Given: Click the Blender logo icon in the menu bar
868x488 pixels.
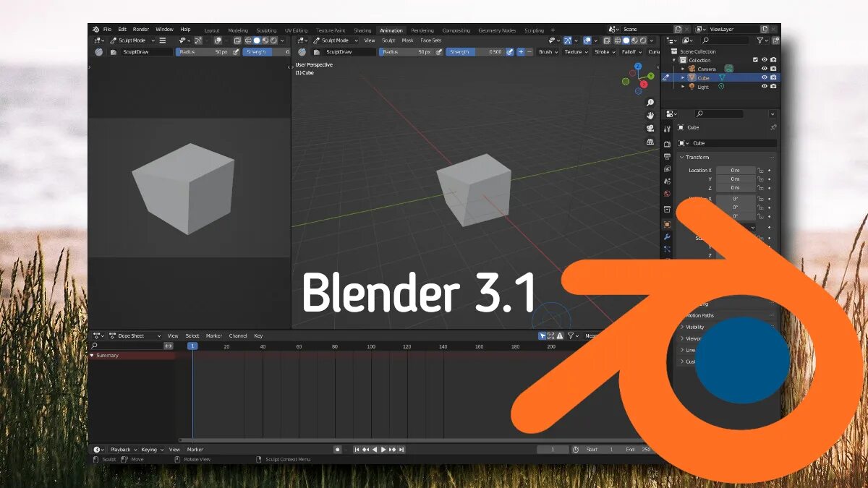Looking at the screenshot, I should 95,30.
